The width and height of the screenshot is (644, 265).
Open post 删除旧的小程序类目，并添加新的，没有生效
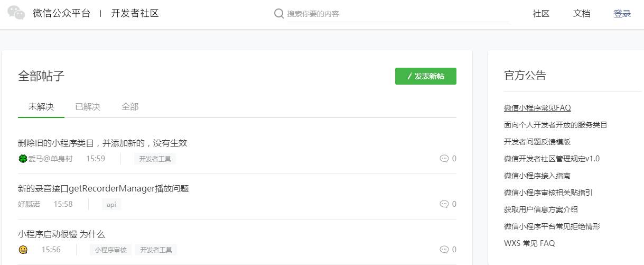coord(102,143)
